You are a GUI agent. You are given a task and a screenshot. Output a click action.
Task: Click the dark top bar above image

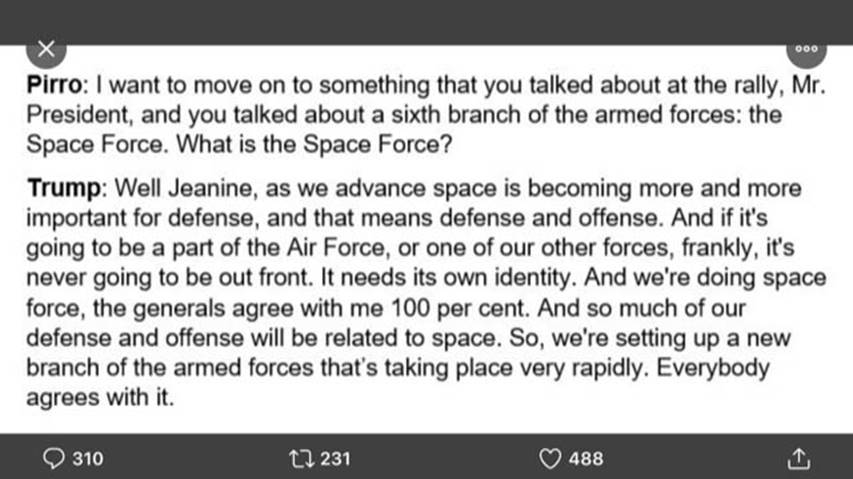click(x=426, y=20)
